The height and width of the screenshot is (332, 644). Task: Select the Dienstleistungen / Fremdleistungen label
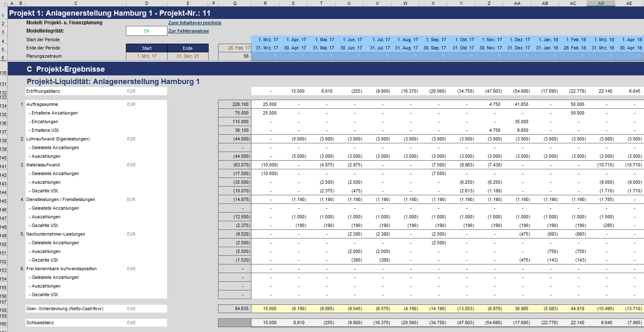tap(60, 200)
